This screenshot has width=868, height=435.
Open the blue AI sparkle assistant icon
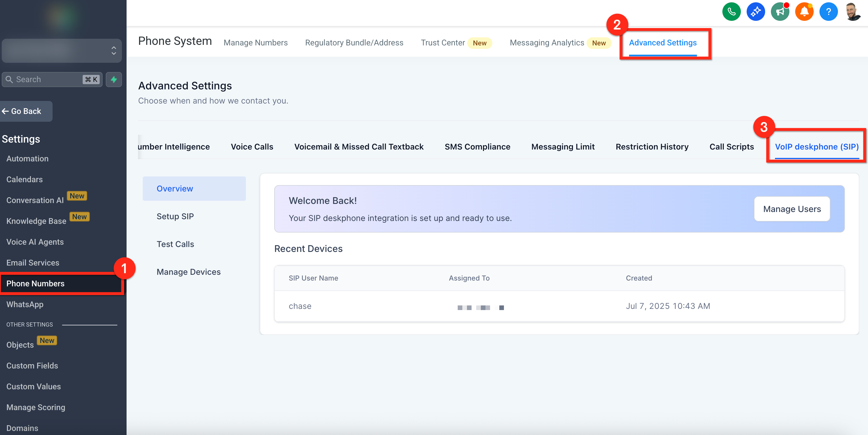(756, 12)
